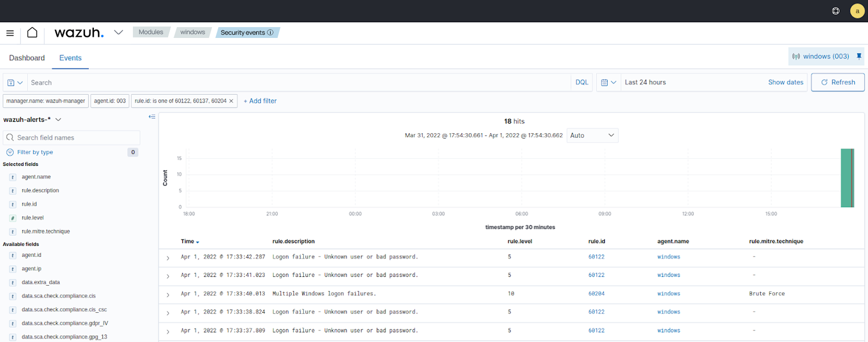Image resolution: width=868 pixels, height=342 pixels.
Task: Select rule.level selected field
Action: pos(33,218)
